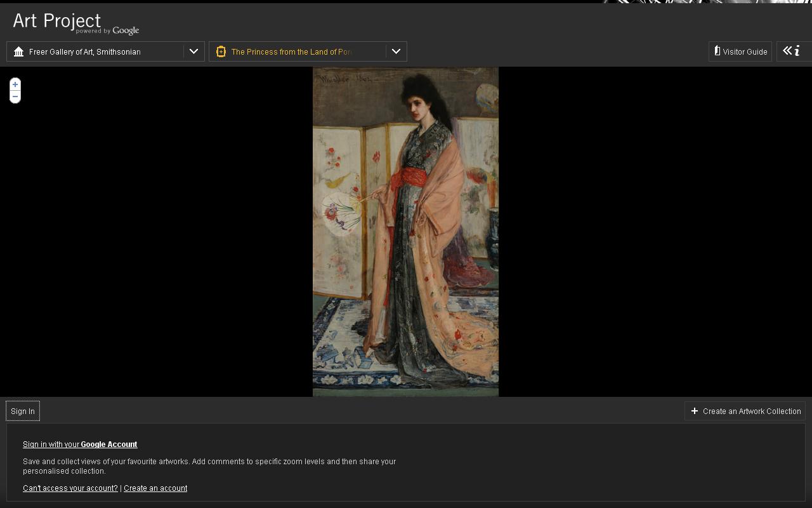
Task: Sign in with your Google Account link
Action: [80, 444]
